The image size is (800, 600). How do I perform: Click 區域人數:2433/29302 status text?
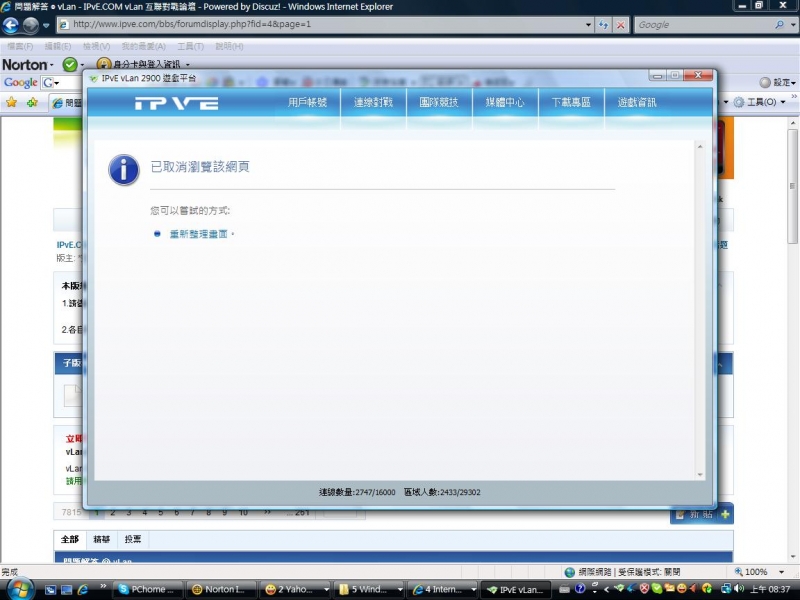[x=442, y=492]
